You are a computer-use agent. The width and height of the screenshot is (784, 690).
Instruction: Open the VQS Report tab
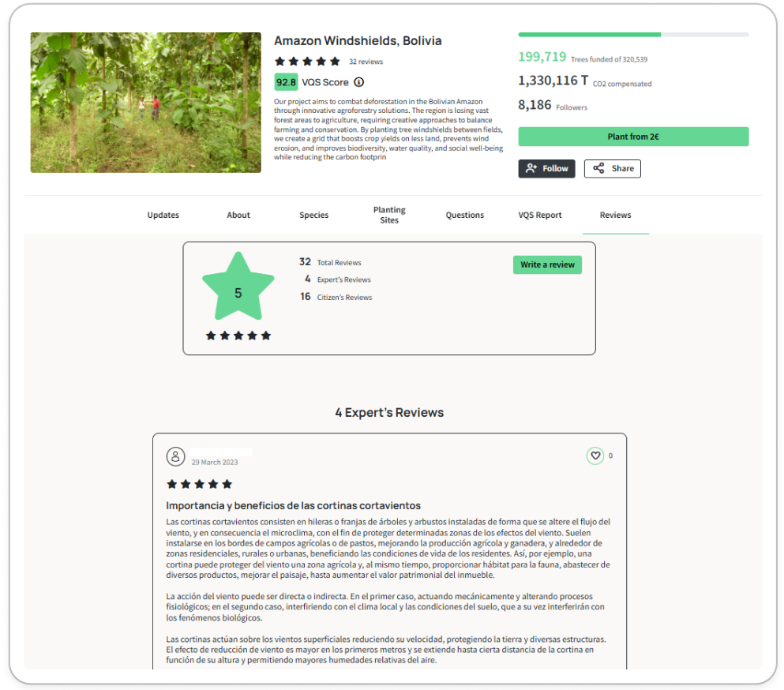click(x=539, y=215)
